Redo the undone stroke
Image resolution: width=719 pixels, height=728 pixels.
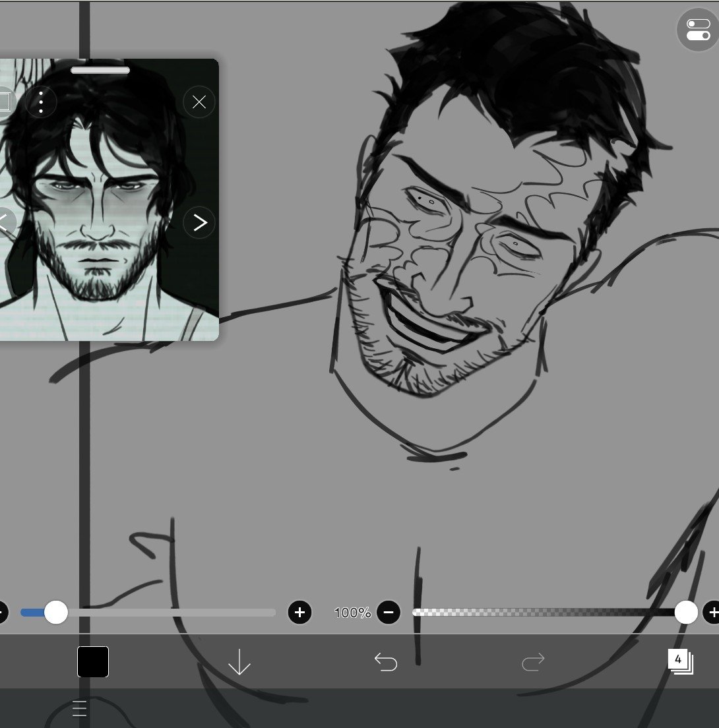point(533,661)
